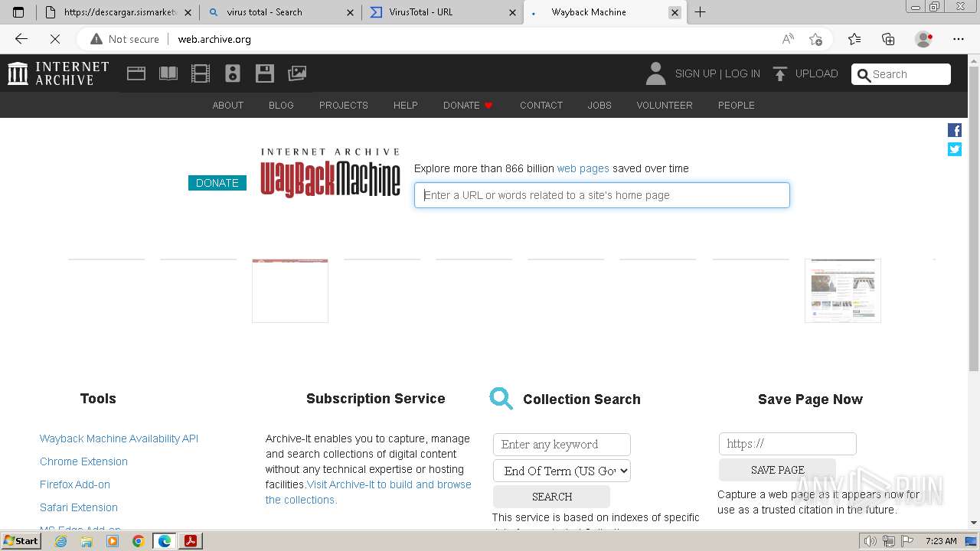
Task: Share page via Twitter icon
Action: click(x=955, y=149)
